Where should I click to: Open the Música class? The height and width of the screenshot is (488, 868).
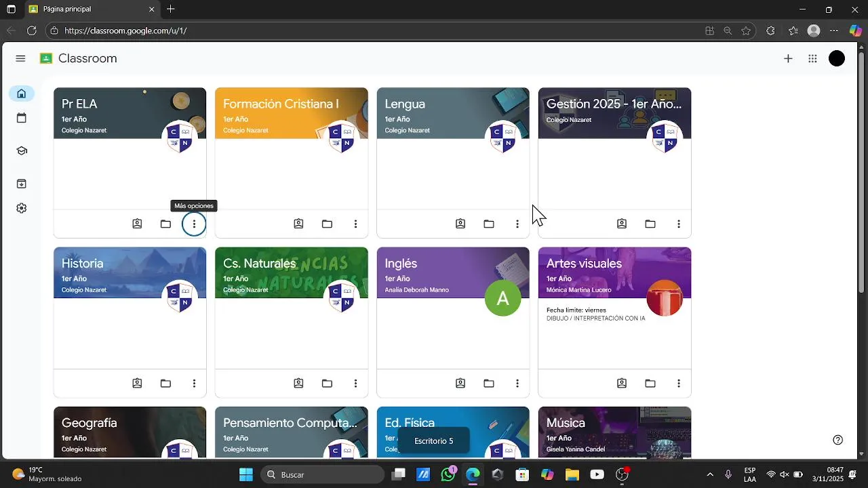coord(566,422)
